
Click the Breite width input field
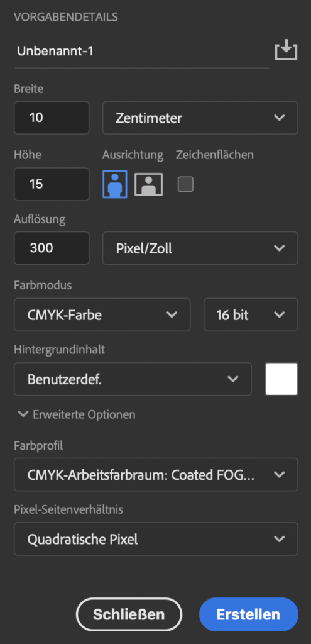[52, 118]
